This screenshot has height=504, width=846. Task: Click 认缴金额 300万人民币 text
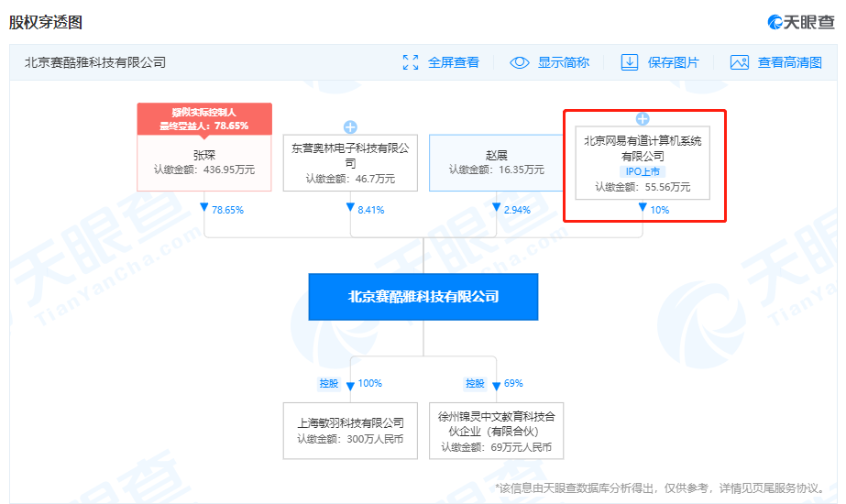pyautogui.click(x=350, y=439)
